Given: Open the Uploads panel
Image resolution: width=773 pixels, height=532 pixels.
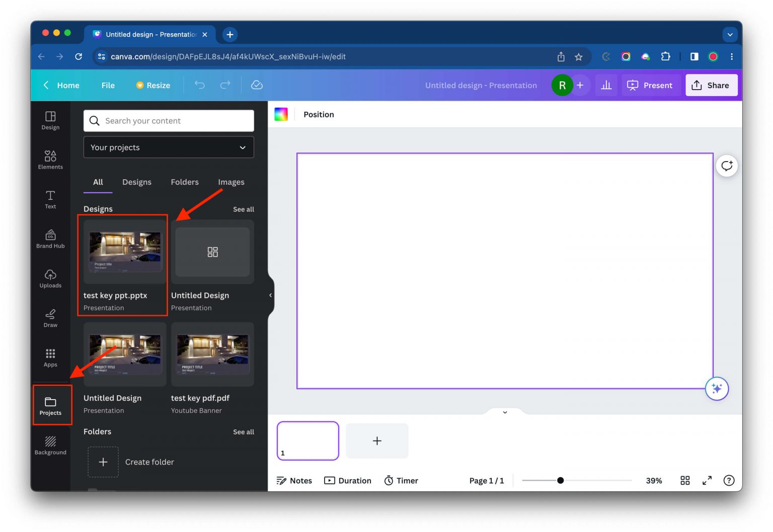Looking at the screenshot, I should (x=50, y=278).
